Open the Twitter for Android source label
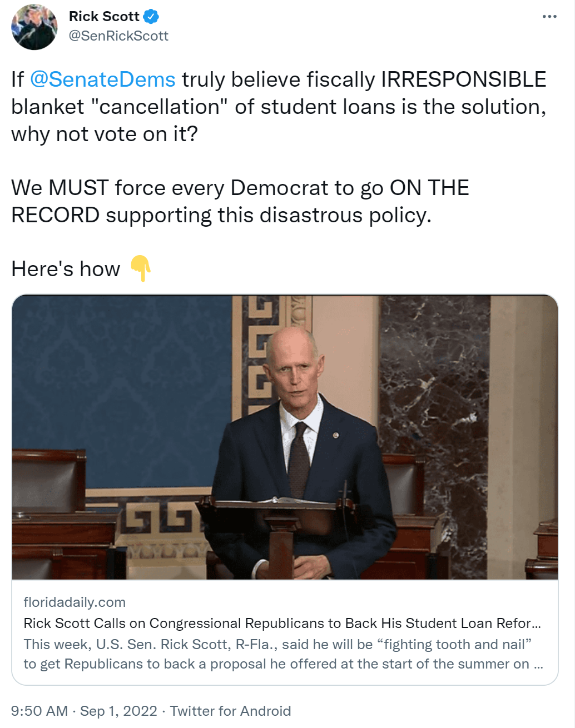 click(x=230, y=711)
